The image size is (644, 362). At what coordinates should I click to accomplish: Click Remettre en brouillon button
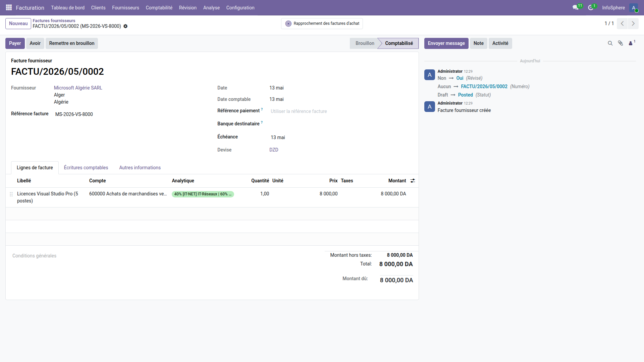click(72, 43)
